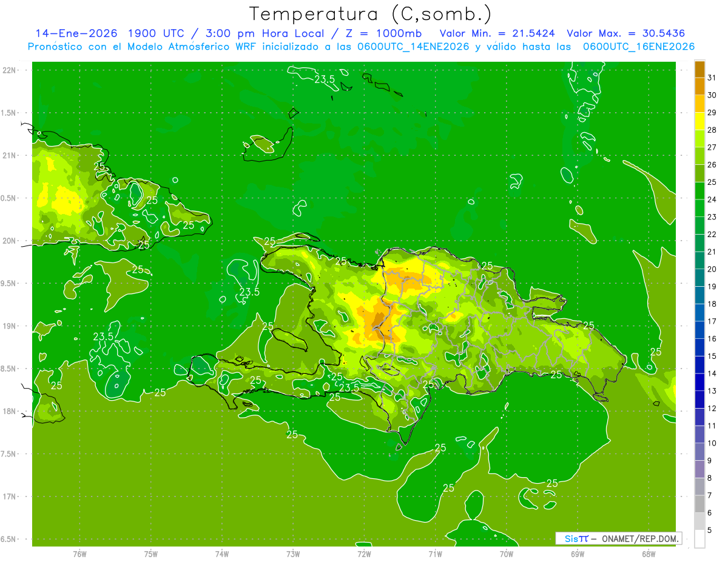
Task: Click the 22N latitude axis label
Action: (10, 70)
